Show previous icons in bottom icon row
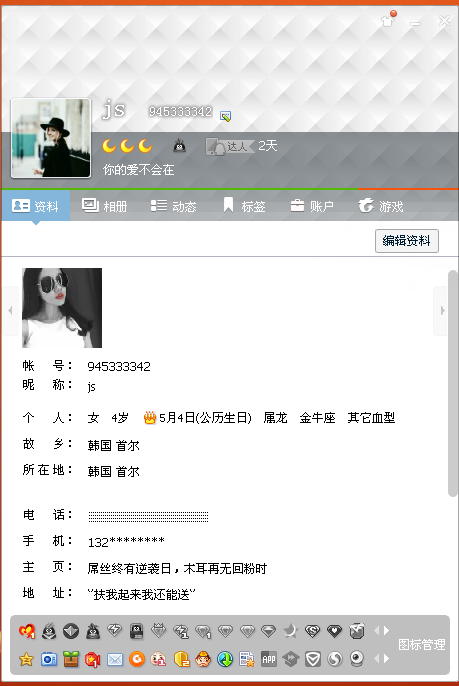The image size is (459, 686). pyautogui.click(x=376, y=658)
